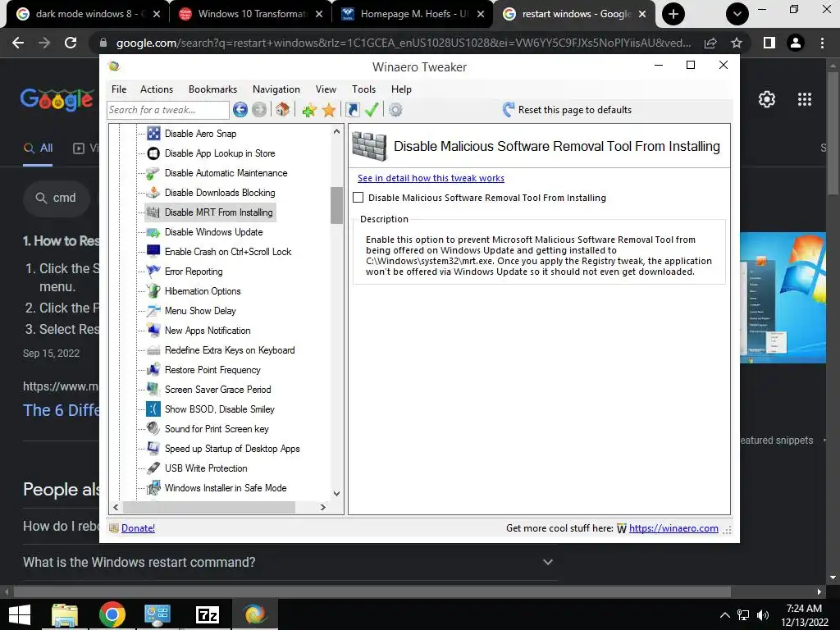This screenshot has width=840, height=630.
Task: Go to the Winaero Tweaker home page icon
Action: click(283, 110)
